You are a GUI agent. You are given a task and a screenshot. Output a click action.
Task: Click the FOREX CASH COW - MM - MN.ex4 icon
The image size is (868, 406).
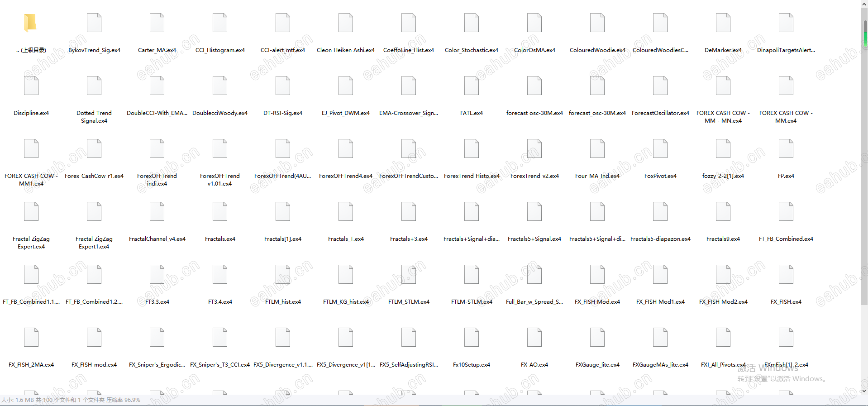(x=723, y=86)
